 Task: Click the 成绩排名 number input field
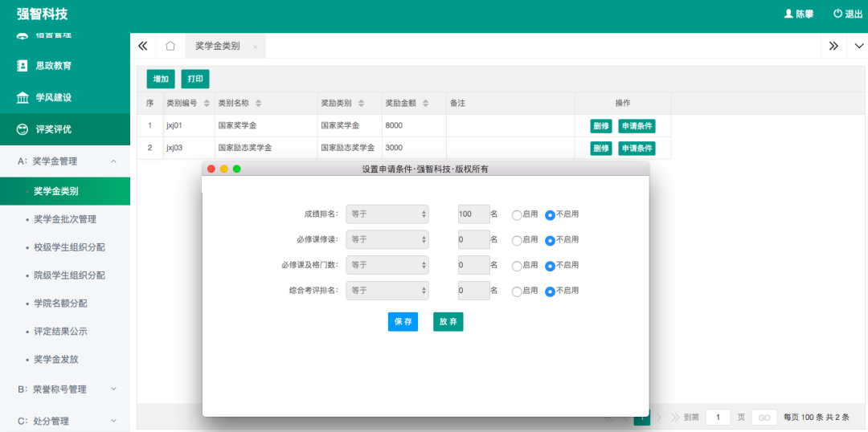point(473,214)
